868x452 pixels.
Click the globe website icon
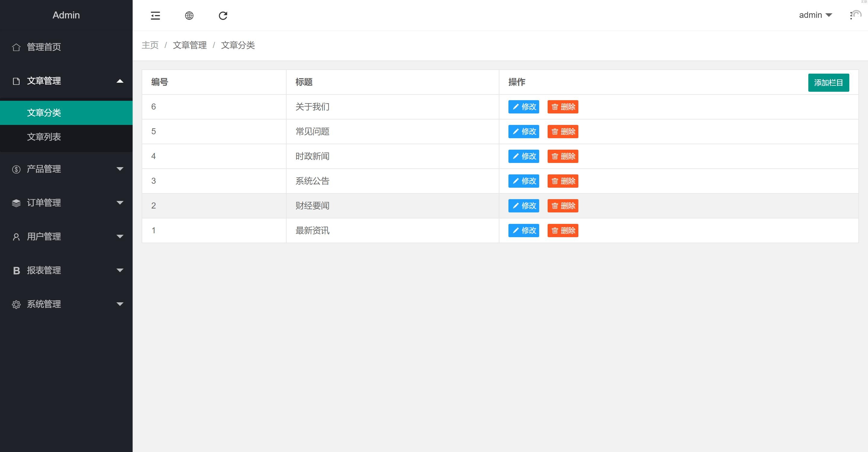point(189,15)
